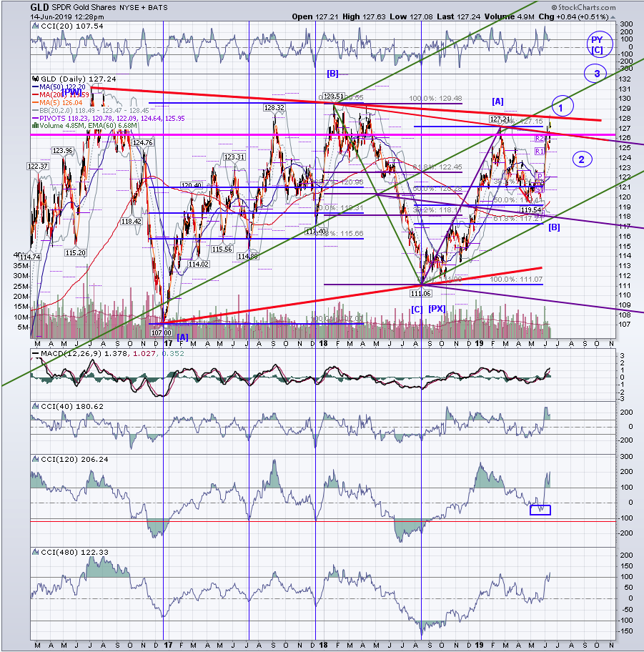Click the orange line marker beside MA(5)
The image size is (644, 652).
35,103
